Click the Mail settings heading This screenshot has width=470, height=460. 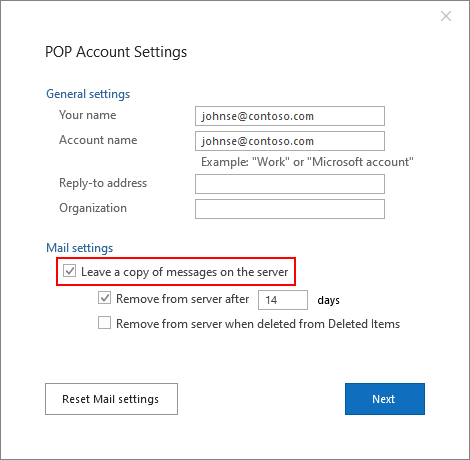click(80, 248)
